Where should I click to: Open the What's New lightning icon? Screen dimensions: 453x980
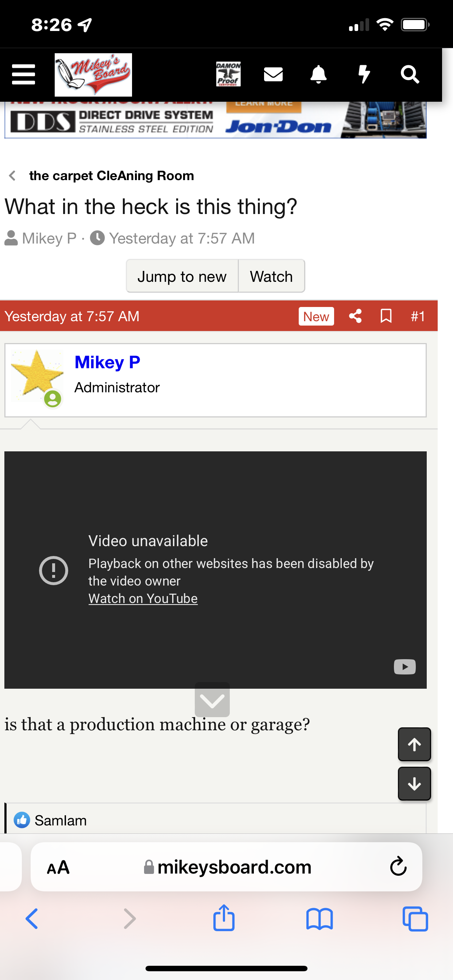[x=364, y=74]
